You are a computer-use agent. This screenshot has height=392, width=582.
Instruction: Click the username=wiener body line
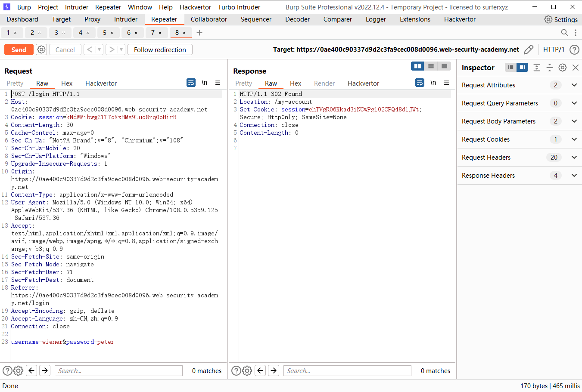[x=63, y=342]
